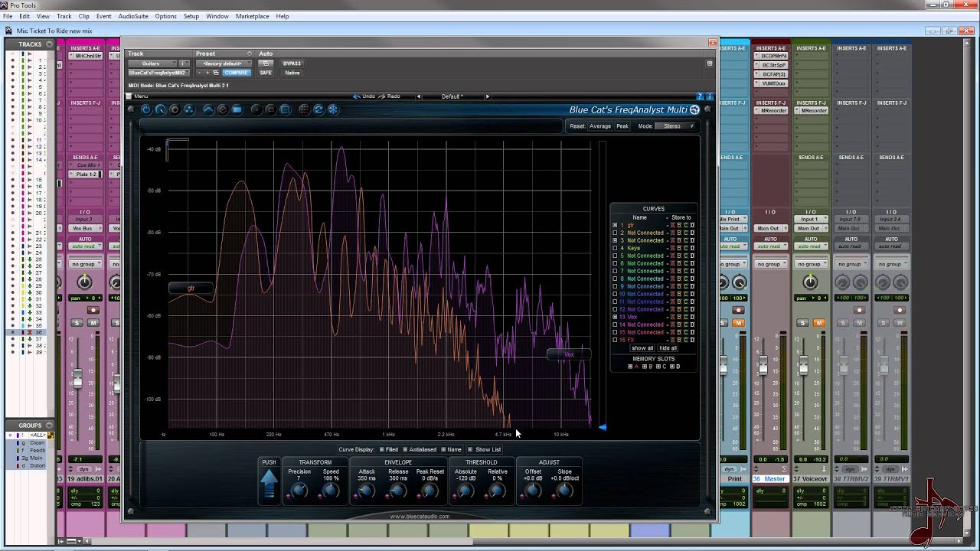Click the Vox curve label on the graph
Screen dimensions: 980x551
tap(569, 354)
